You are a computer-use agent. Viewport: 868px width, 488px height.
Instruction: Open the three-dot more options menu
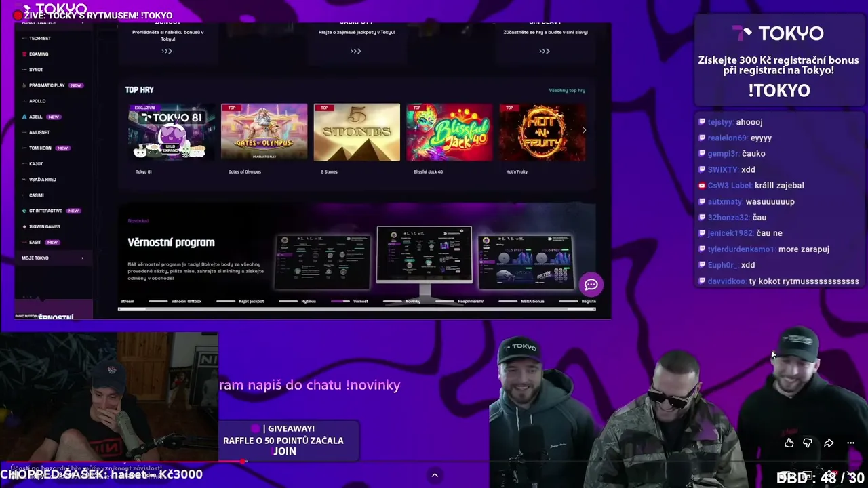click(x=850, y=443)
